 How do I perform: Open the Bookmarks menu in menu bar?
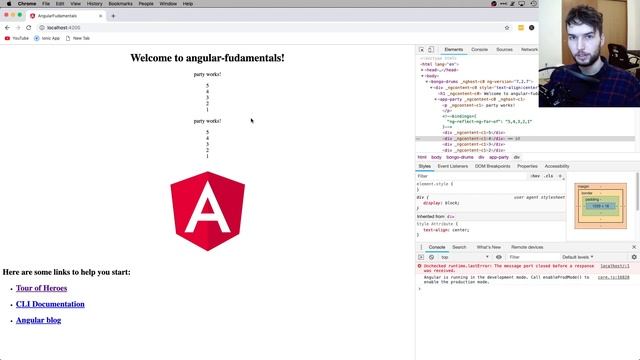pos(120,4)
